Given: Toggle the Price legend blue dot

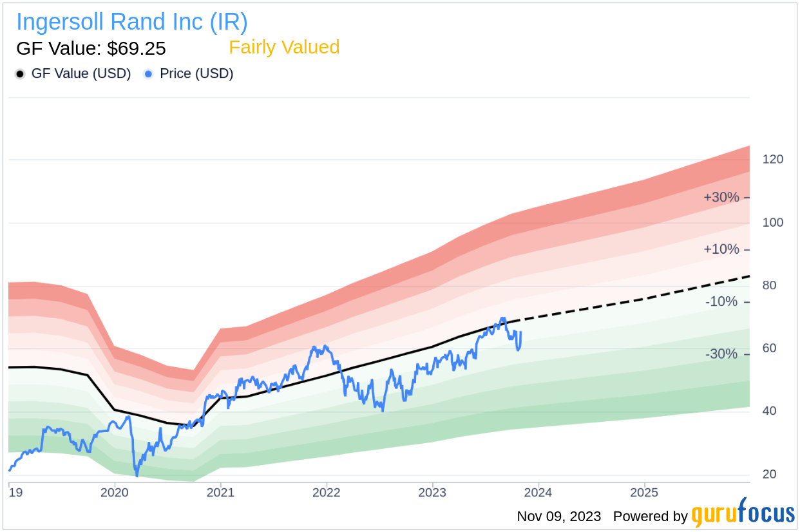Looking at the screenshot, I should (x=148, y=74).
